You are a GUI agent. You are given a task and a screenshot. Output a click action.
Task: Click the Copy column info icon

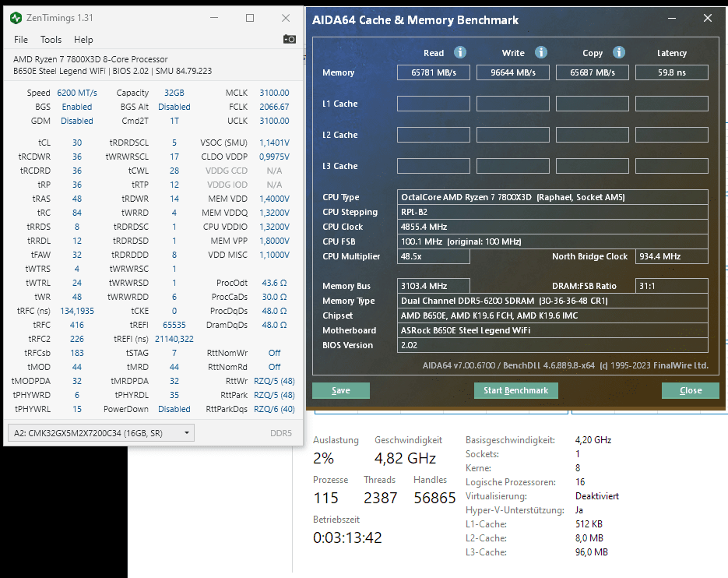pos(618,52)
